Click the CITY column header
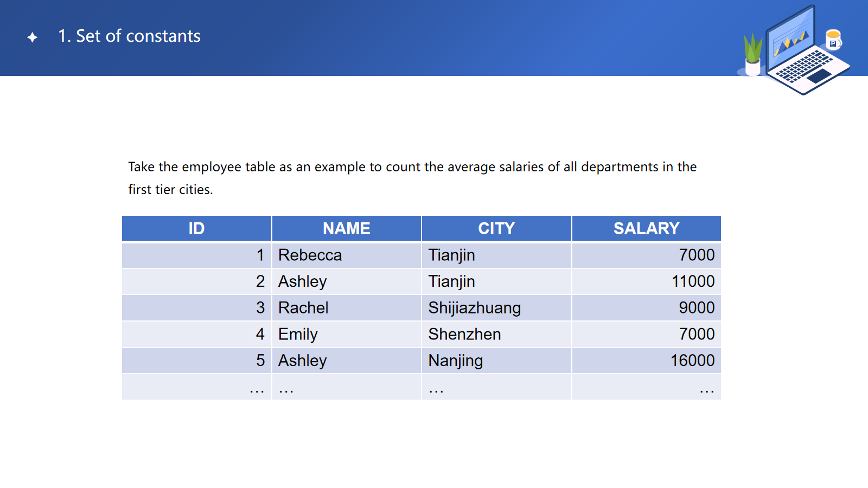Screen dimensions: 868x488 [496, 228]
